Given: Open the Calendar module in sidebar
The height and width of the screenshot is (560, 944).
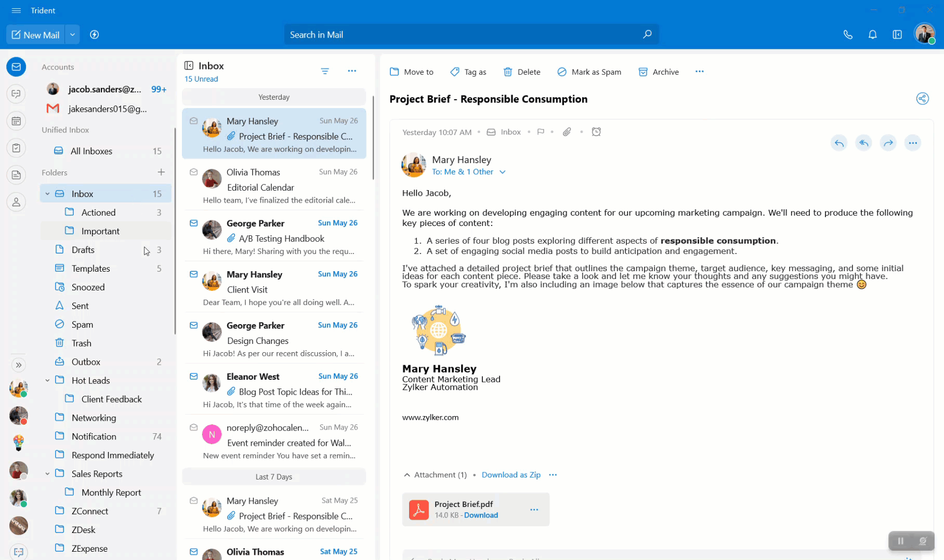Looking at the screenshot, I should [16, 121].
